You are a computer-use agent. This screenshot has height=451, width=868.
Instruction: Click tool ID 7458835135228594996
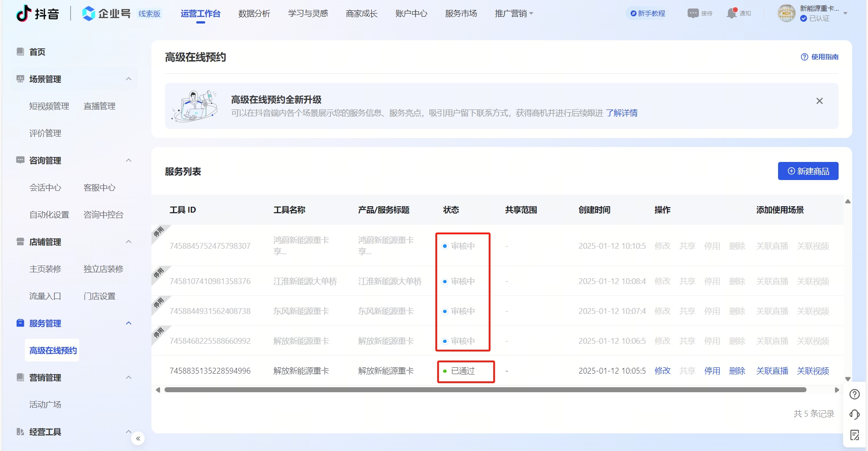(x=210, y=371)
